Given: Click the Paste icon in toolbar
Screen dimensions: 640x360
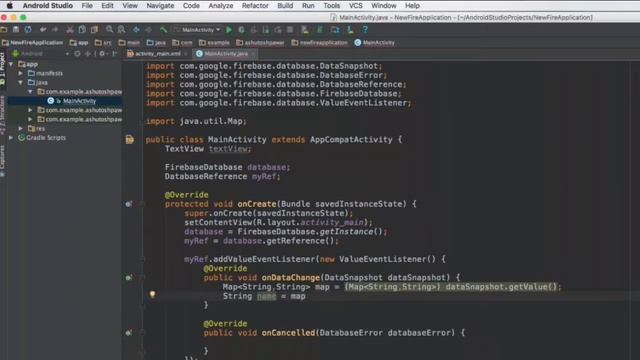Looking at the screenshot, I should click(94, 29).
